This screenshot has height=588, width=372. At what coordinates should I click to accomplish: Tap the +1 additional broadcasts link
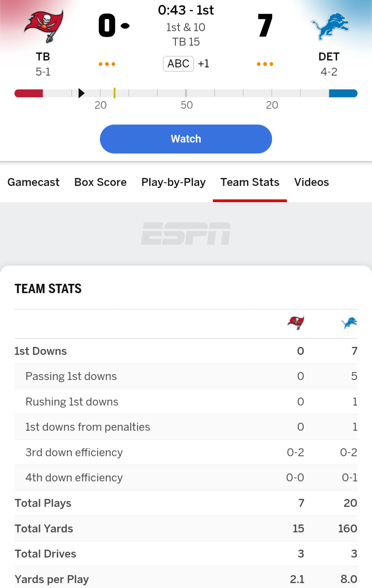coord(204,64)
